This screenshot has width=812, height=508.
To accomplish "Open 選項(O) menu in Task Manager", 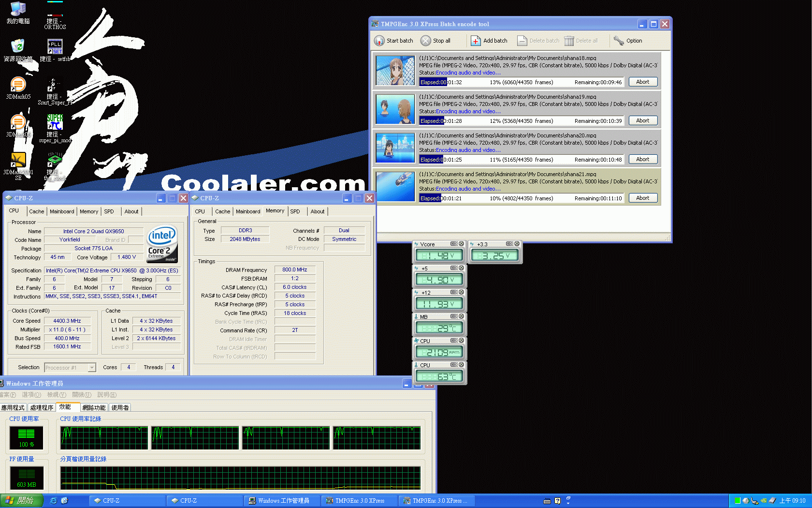I will pos(31,395).
